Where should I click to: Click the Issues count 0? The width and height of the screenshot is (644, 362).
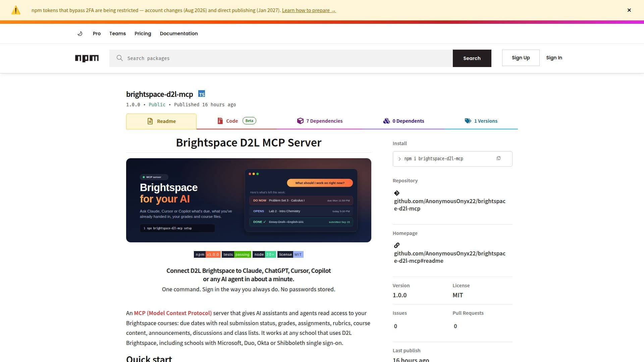[x=395, y=326]
